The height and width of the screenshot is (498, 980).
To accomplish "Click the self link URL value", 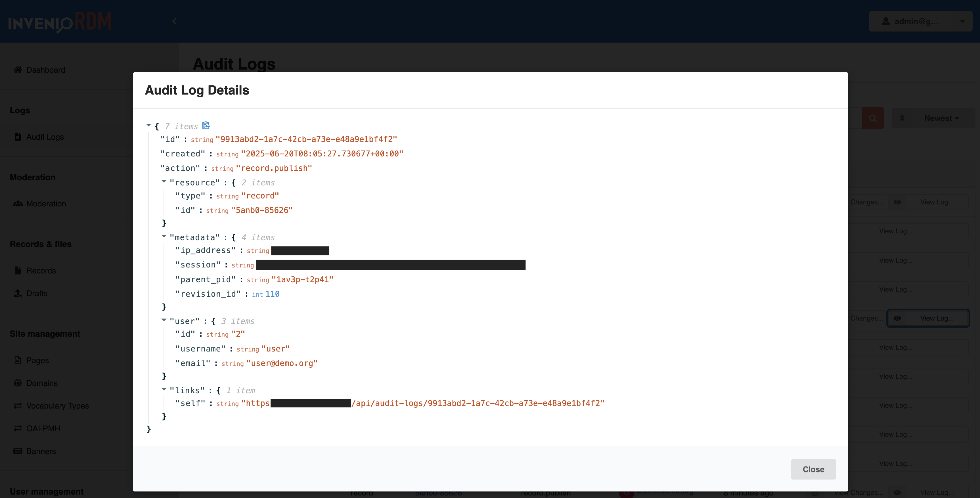I will [423, 403].
